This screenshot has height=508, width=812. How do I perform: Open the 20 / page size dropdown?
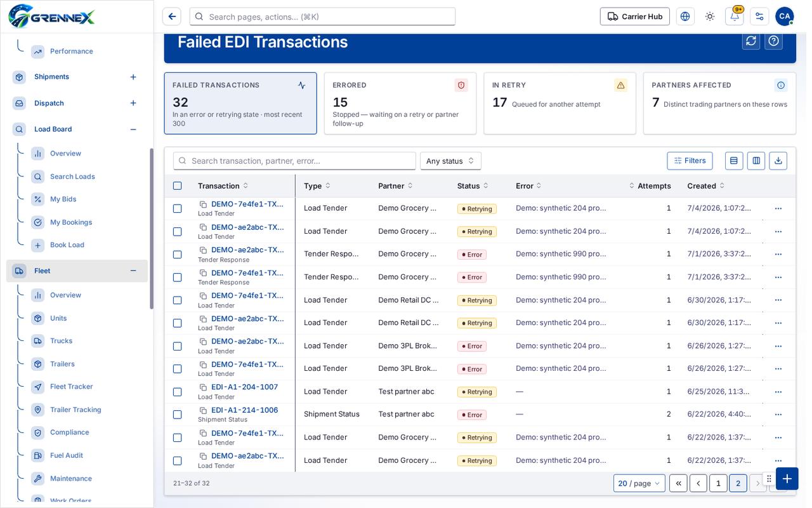coord(639,483)
